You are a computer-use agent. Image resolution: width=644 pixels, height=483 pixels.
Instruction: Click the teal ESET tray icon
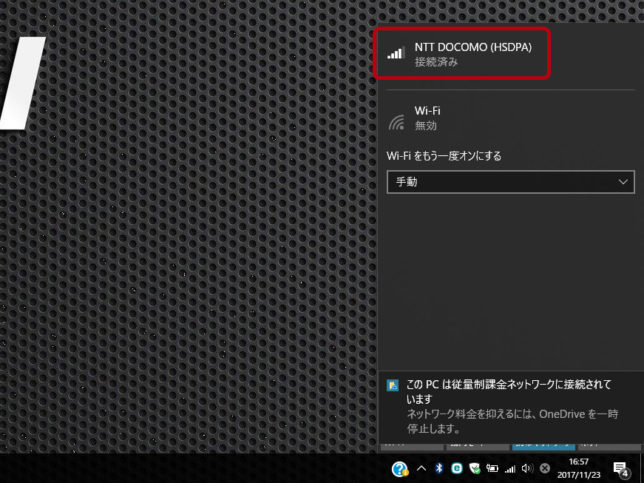(x=457, y=468)
